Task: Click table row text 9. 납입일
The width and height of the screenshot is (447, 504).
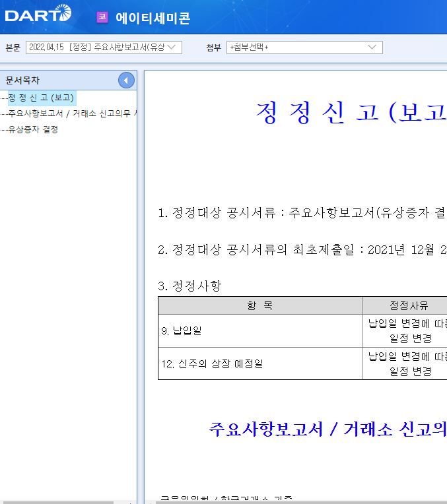Action: [182, 331]
